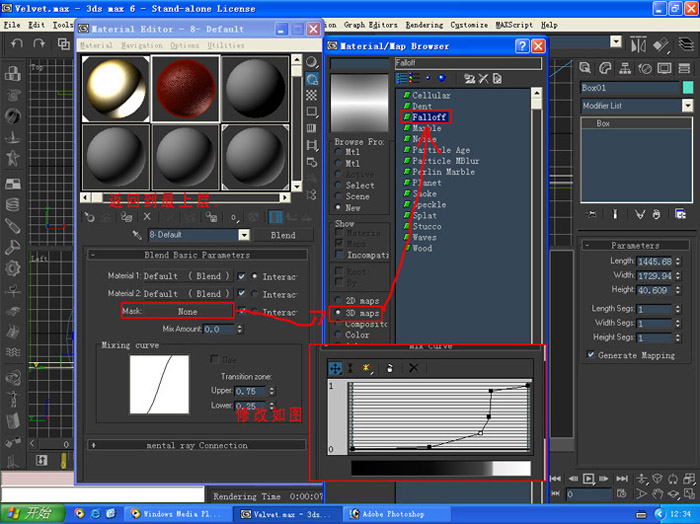
Task: Click Pin Stack icon under modifier stack
Action: click(592, 214)
